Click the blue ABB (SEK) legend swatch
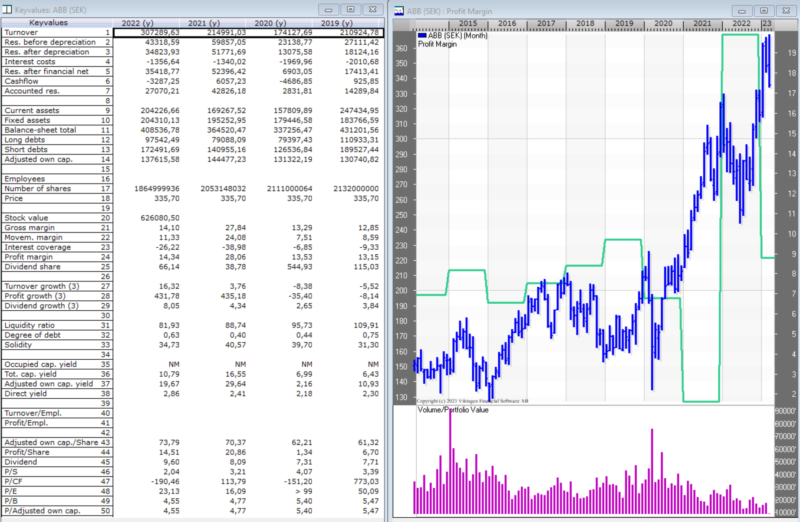Viewport: 800px width, 522px height. 421,34
